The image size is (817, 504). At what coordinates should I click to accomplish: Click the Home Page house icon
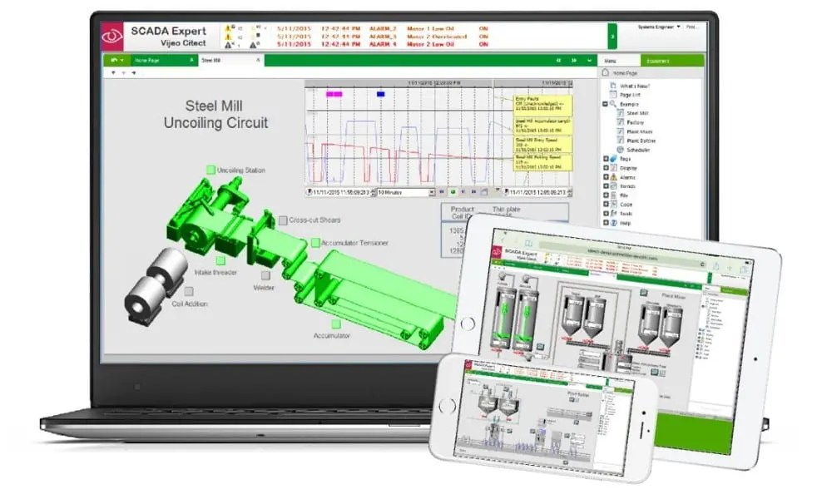[606, 73]
